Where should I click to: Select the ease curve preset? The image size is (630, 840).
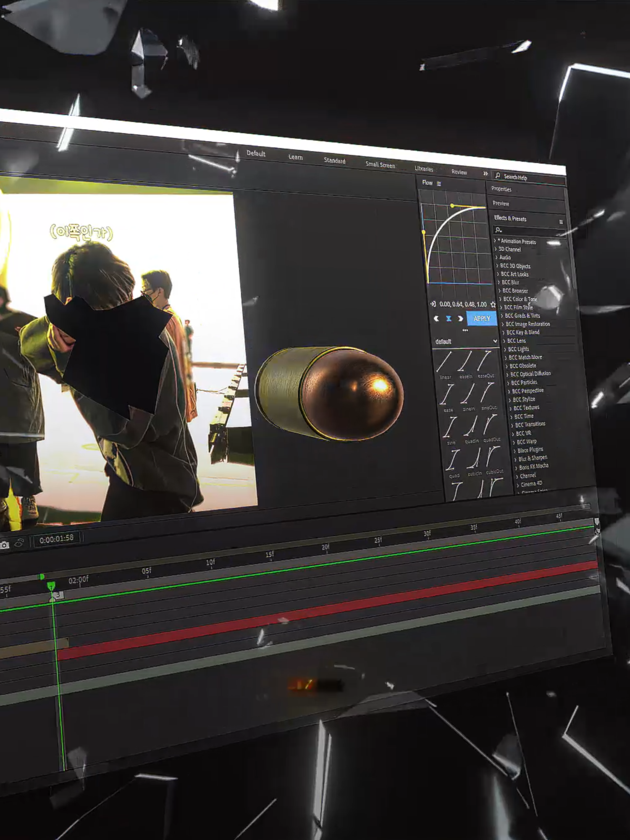tap(447, 397)
